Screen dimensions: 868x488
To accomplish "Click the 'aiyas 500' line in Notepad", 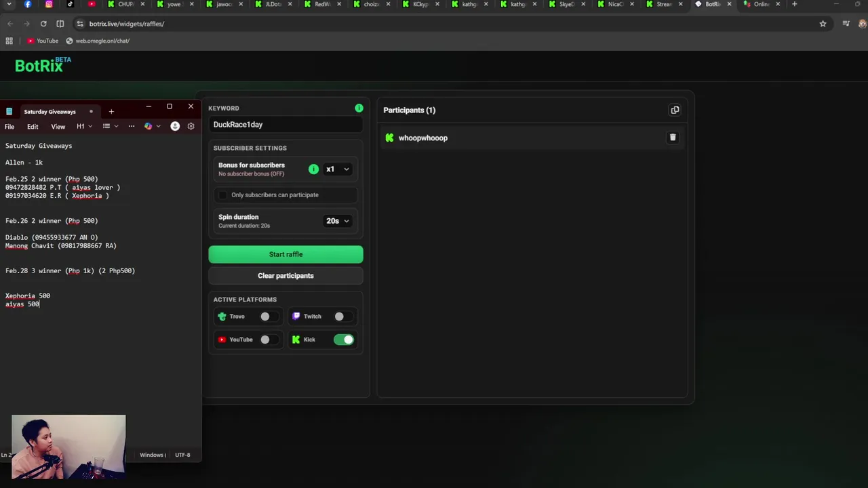I will (22, 304).
